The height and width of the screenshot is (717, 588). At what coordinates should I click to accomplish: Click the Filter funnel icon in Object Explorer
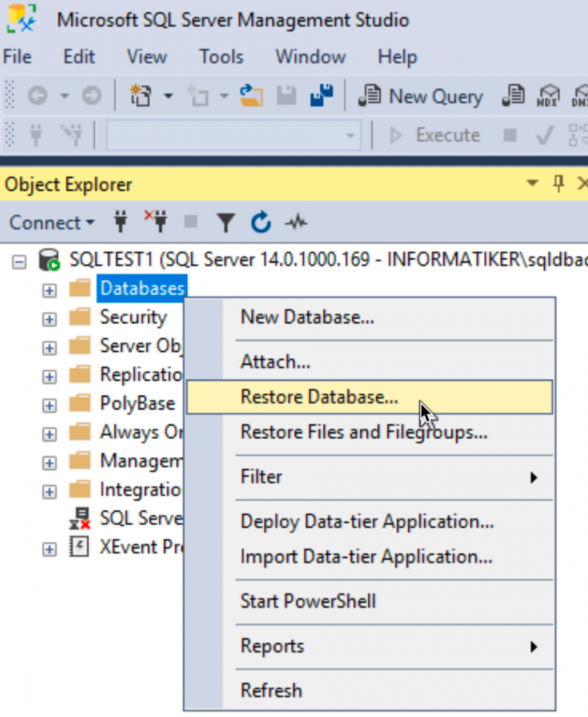(225, 223)
